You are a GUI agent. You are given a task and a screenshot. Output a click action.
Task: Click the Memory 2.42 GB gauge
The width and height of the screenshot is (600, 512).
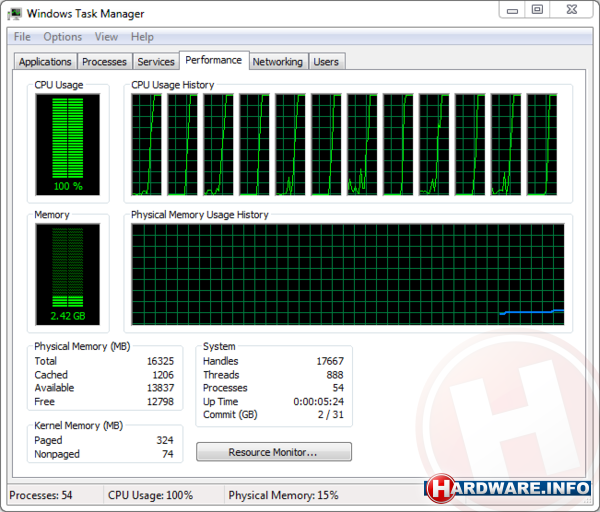(x=68, y=274)
